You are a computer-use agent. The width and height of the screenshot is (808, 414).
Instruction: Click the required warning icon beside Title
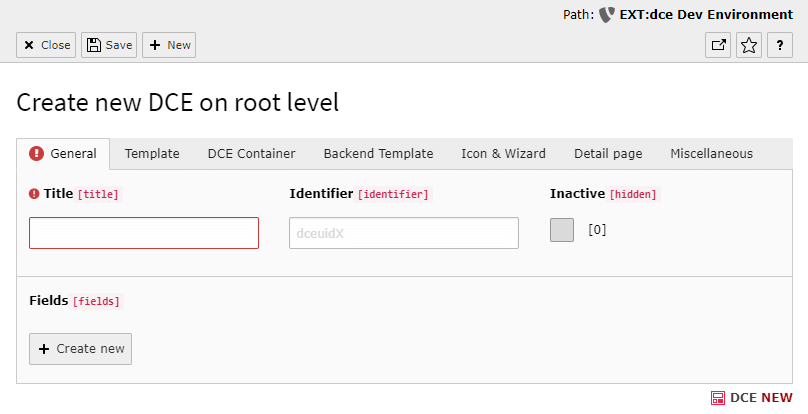tap(34, 193)
